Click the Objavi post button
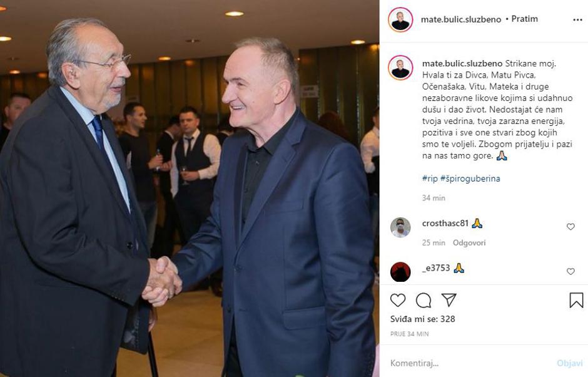Image resolution: width=588 pixels, height=377 pixels. click(570, 363)
